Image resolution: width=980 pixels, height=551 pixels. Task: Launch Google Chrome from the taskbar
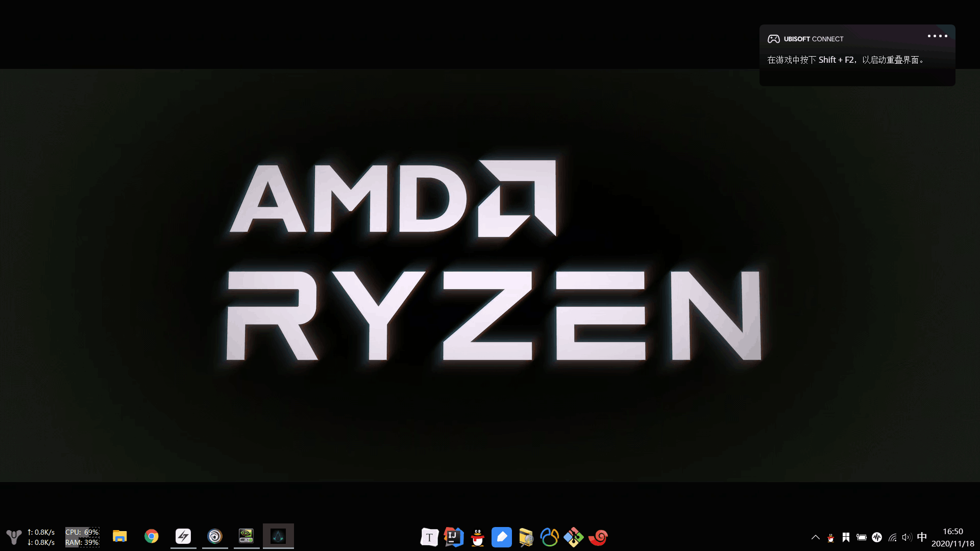(152, 536)
